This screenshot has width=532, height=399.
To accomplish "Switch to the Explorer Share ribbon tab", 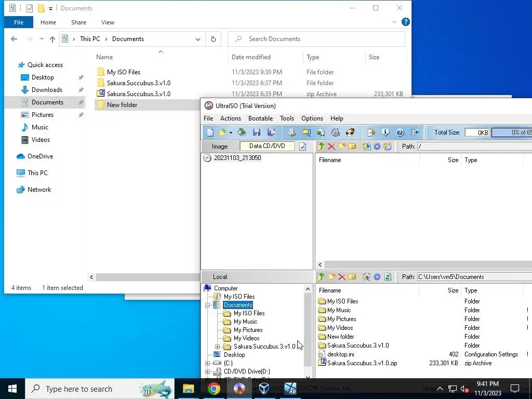I will pyautogui.click(x=78, y=22).
